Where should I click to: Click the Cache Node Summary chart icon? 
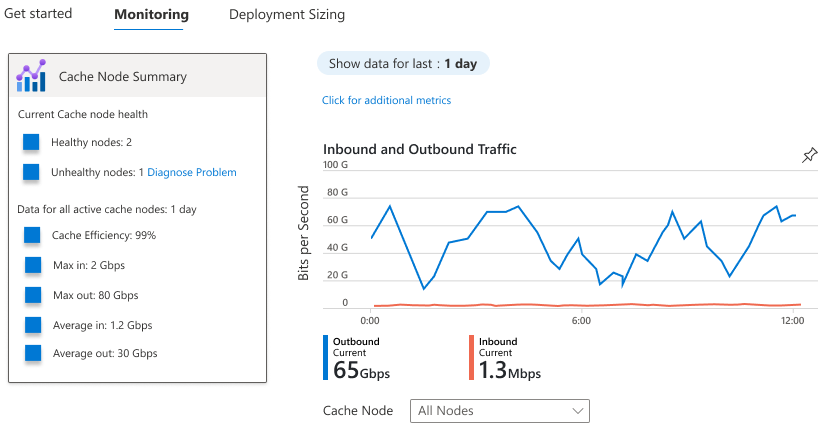click(x=31, y=76)
